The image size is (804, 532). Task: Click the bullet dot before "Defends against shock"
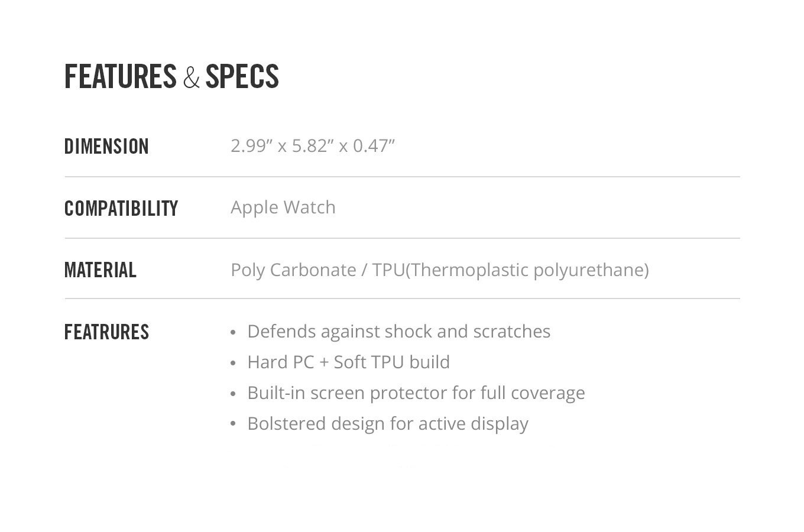[x=234, y=333]
